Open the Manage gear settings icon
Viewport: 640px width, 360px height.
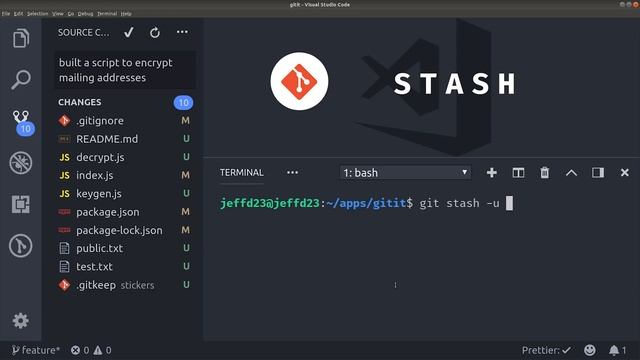pos(20,321)
